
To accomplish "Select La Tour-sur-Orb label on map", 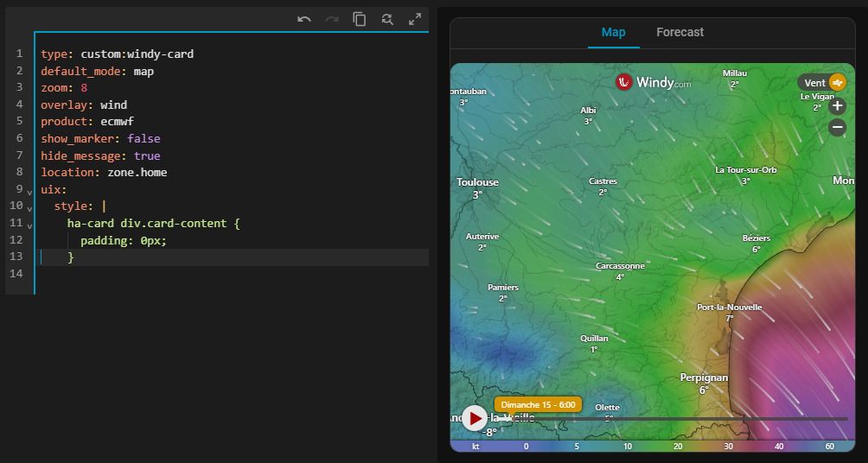I will pyautogui.click(x=745, y=170).
